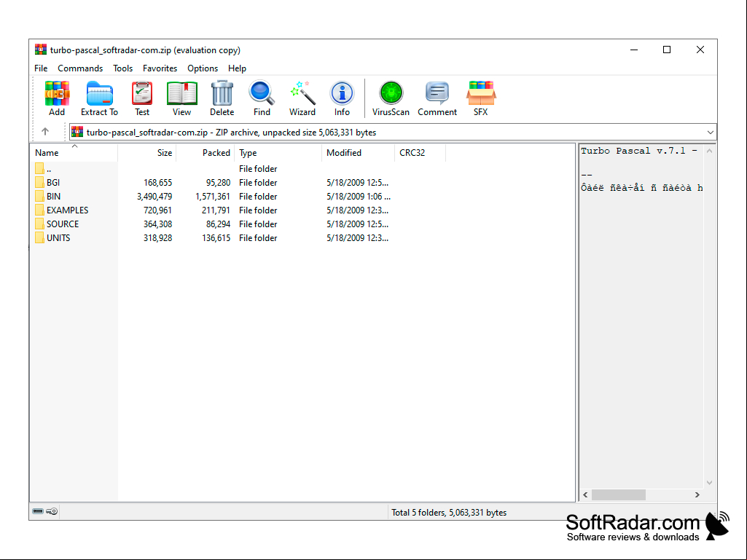Open the File menu

(41, 68)
